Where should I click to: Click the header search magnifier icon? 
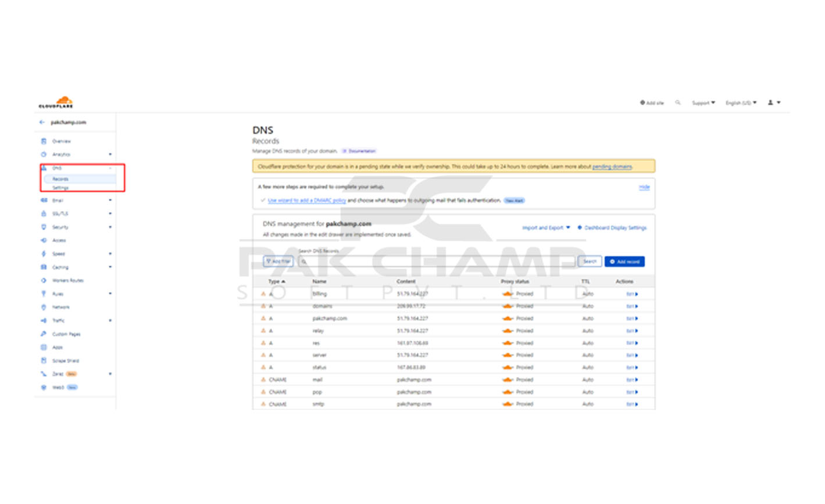pos(678,103)
